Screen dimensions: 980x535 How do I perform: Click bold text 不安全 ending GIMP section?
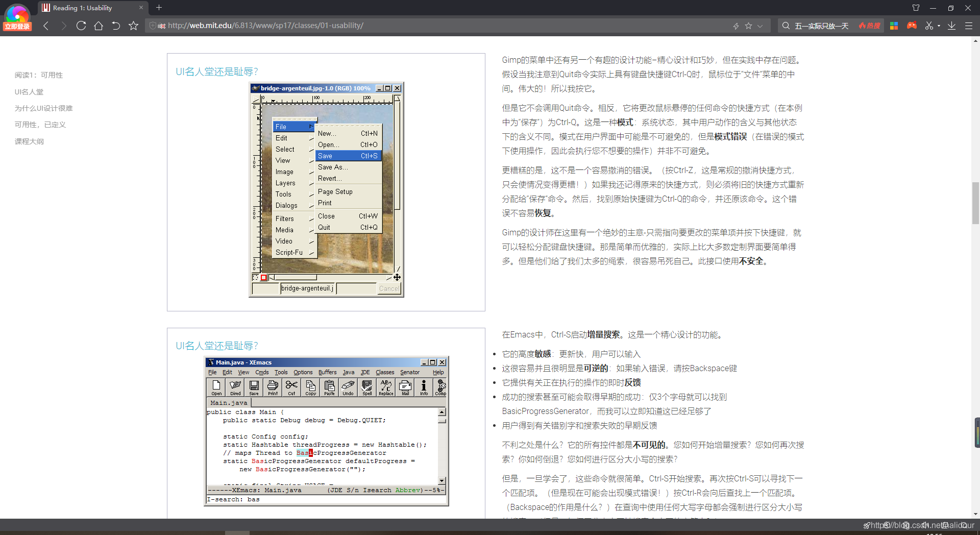point(751,261)
